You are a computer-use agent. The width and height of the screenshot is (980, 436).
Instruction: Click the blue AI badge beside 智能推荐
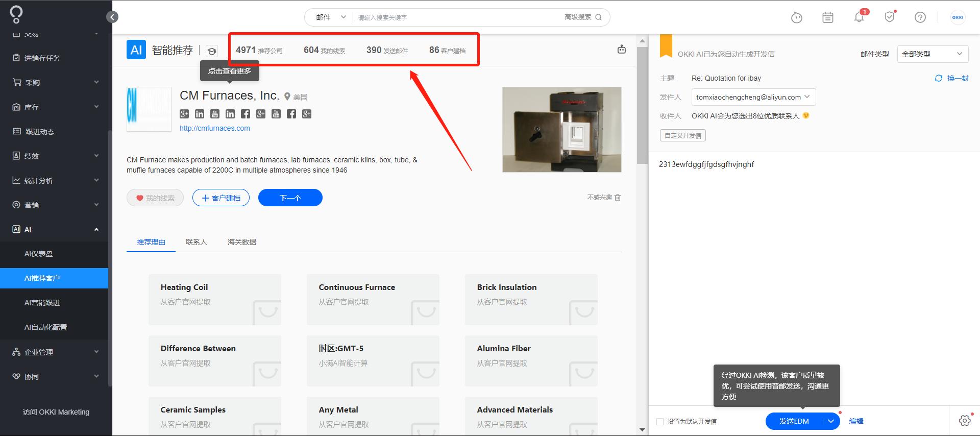pos(136,50)
